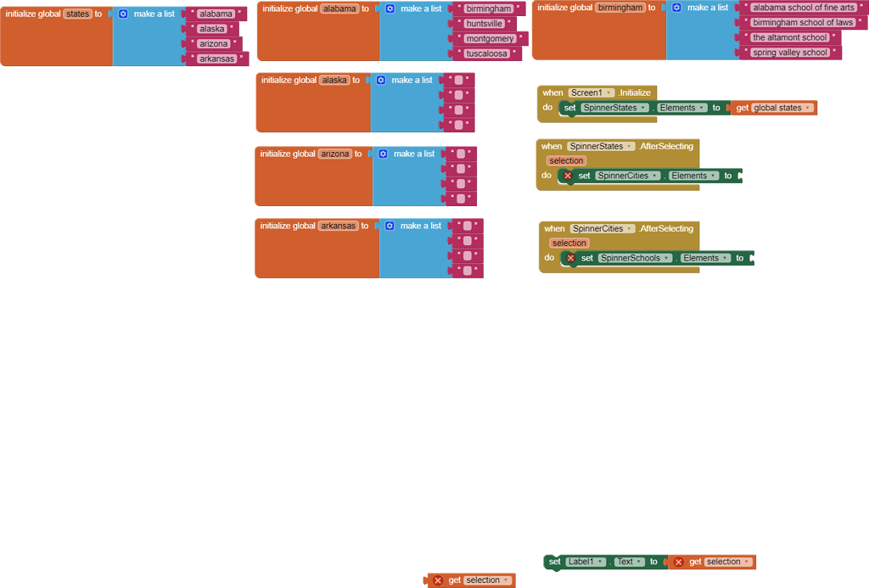Click the red X on the floating get selection block
Screen dimensions: 869x588
[x=437, y=580]
